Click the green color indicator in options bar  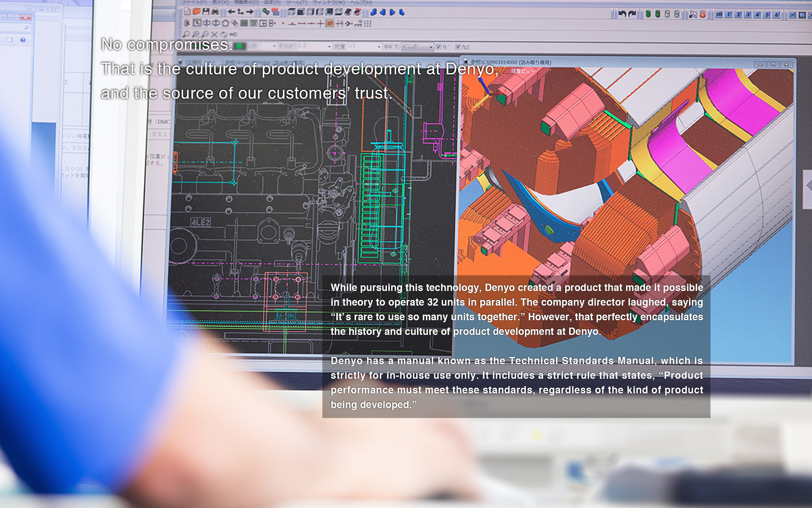click(x=239, y=46)
